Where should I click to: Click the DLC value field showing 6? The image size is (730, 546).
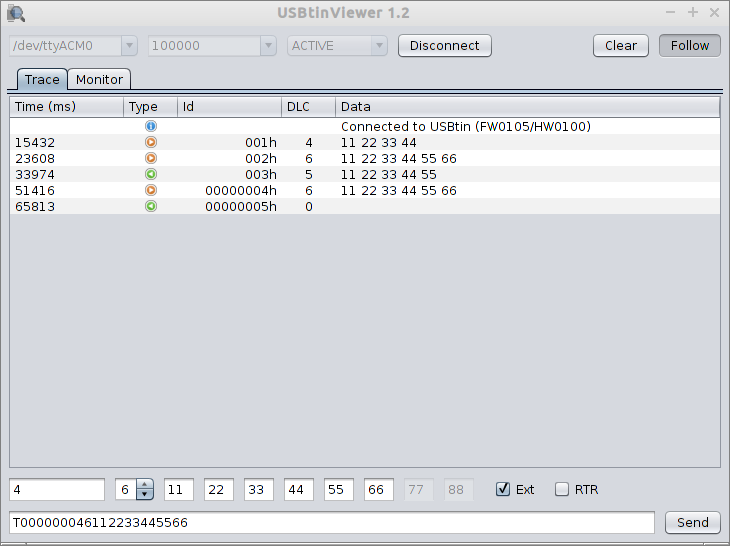126,489
